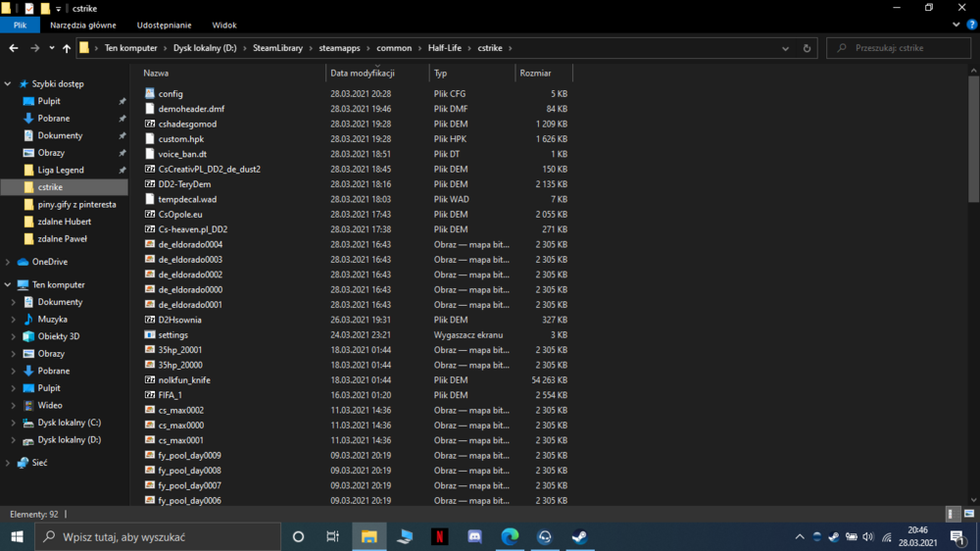Unpin Pulpit from quick access
Screen dimensions: 980x551
point(122,101)
